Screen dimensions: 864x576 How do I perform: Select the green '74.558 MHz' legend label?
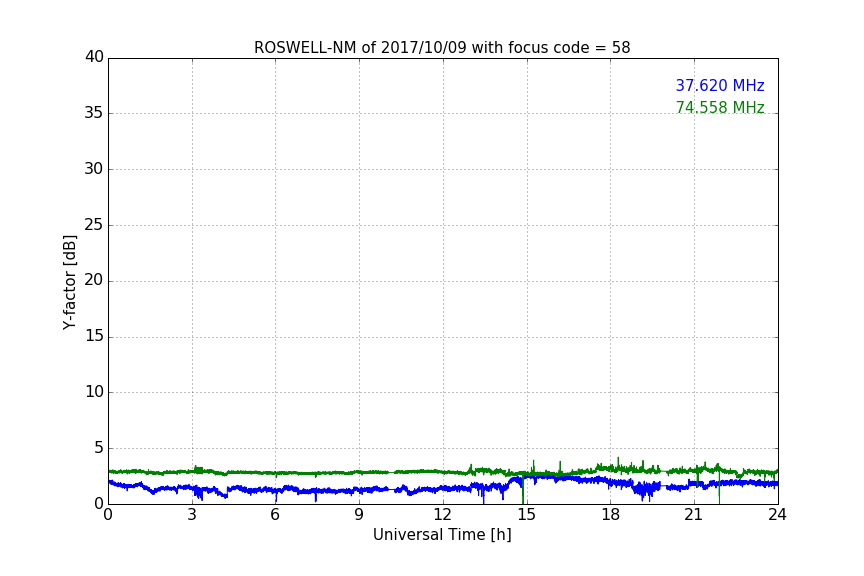(x=720, y=107)
